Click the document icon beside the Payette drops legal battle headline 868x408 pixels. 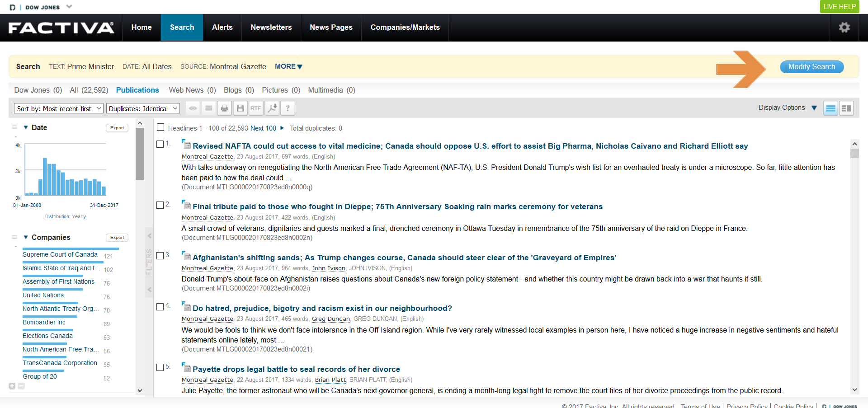(x=186, y=368)
